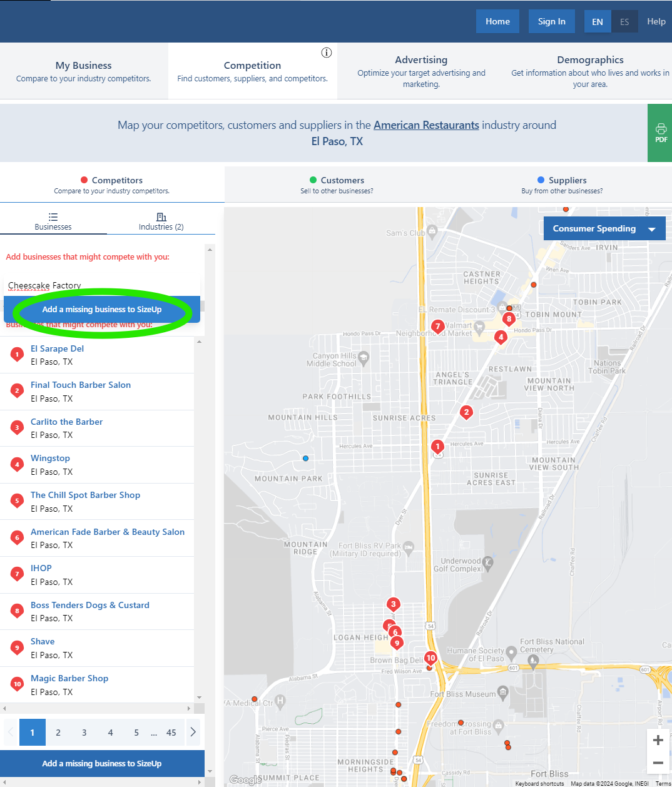Click map marker number 10
The height and width of the screenshot is (787, 672).
(x=430, y=658)
